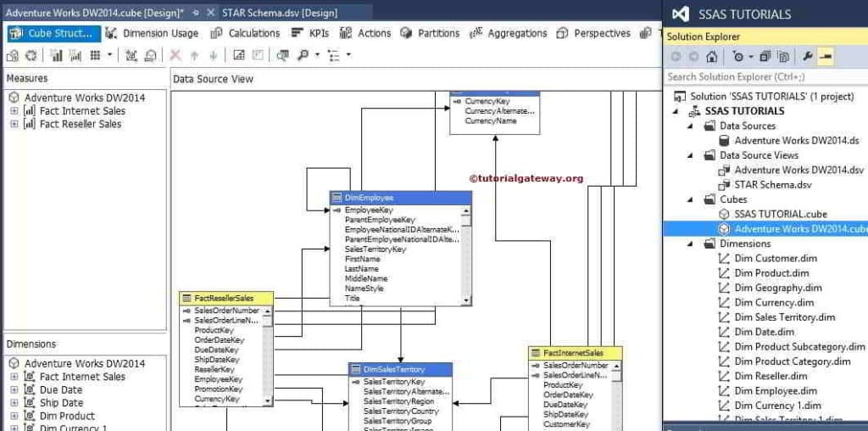Click the Reconnect/refresh toolbar icon next to Process
The height and width of the screenshot is (431, 868).
pos(31,55)
